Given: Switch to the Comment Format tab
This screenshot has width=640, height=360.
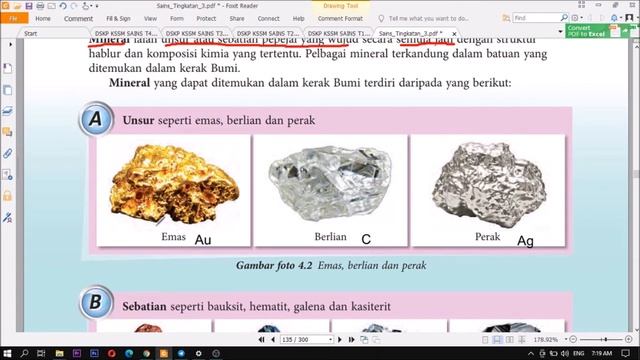Looking at the screenshot, I should coord(340,18).
